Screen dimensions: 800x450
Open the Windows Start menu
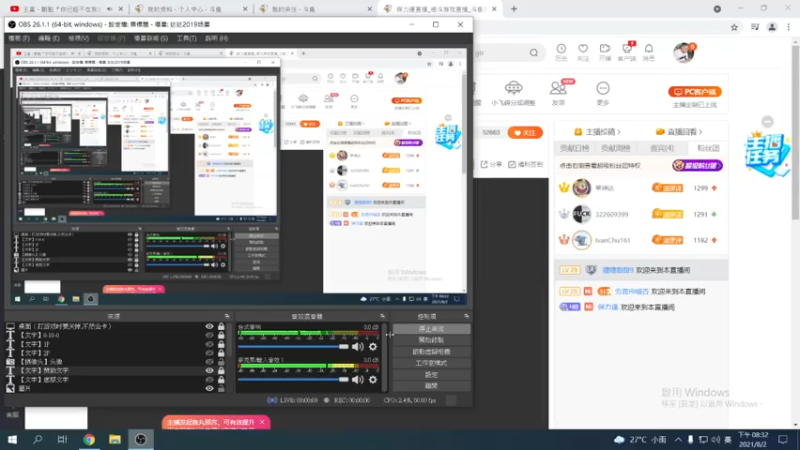12,439
